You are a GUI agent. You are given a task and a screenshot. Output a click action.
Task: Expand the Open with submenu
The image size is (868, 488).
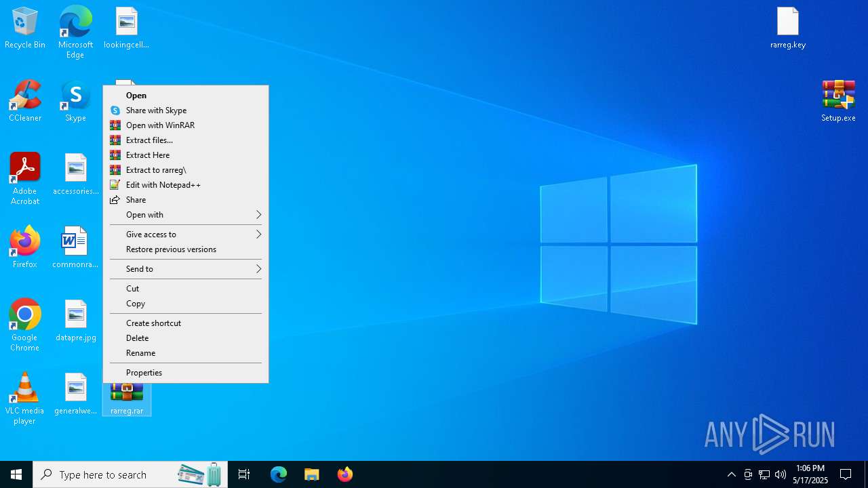[186, 215]
